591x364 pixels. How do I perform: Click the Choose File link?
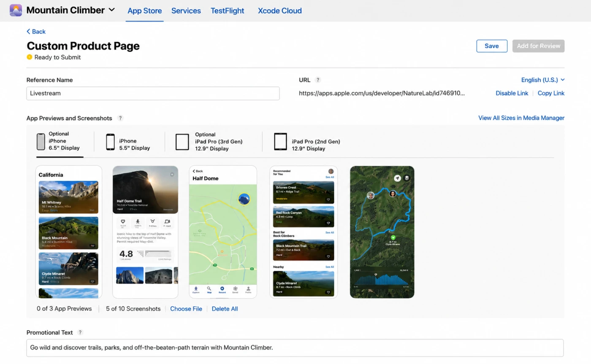point(186,309)
